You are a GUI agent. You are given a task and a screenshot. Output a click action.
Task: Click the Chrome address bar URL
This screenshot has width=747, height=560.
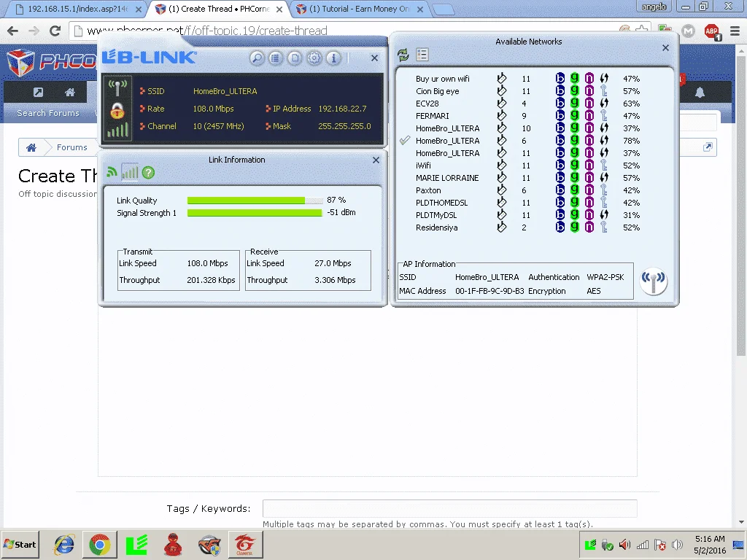point(207,31)
